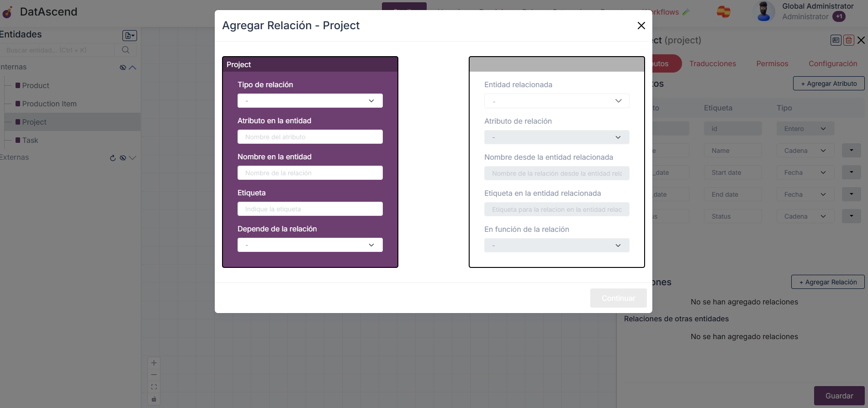The image size is (868, 408).
Task: Open the En función de la relación dropdown
Action: (557, 246)
